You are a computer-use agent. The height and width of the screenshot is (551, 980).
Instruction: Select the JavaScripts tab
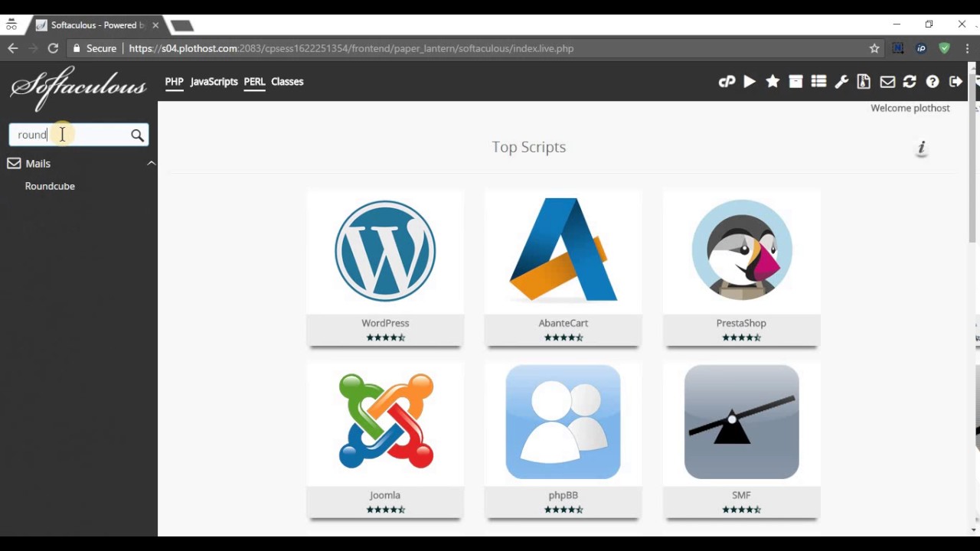click(214, 82)
